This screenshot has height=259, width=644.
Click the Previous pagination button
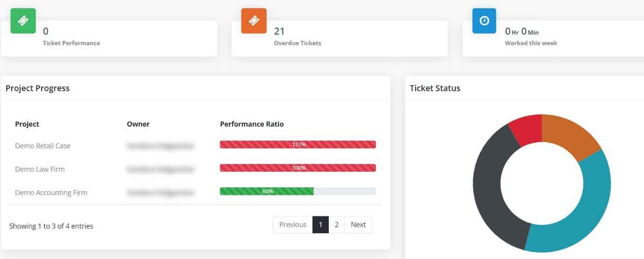point(293,224)
